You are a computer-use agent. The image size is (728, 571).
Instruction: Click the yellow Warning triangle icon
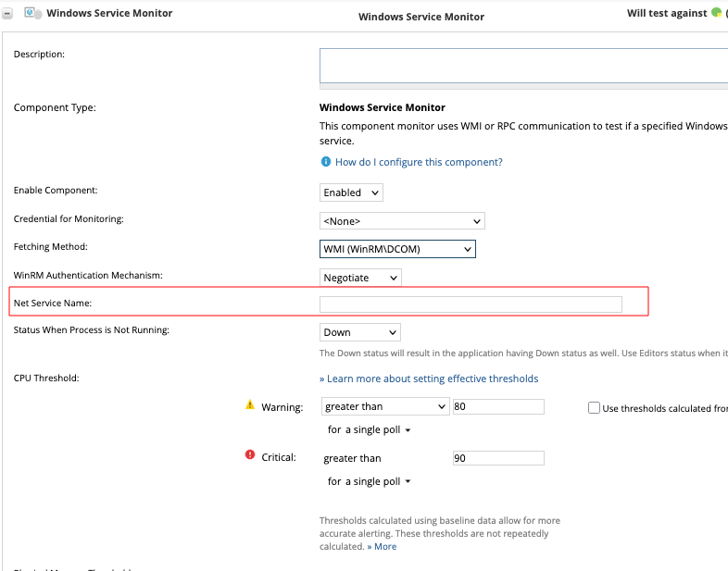[x=249, y=405]
